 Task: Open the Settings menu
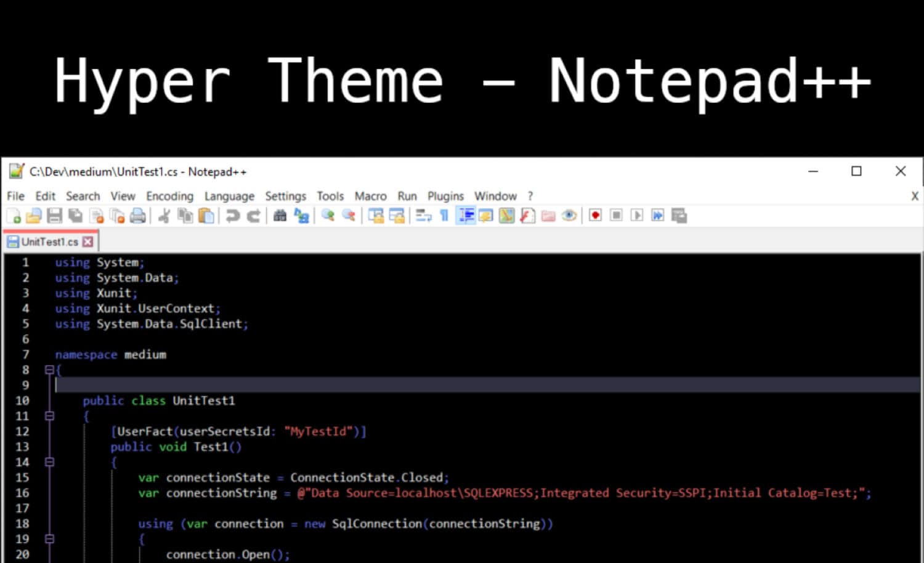pyautogui.click(x=285, y=196)
